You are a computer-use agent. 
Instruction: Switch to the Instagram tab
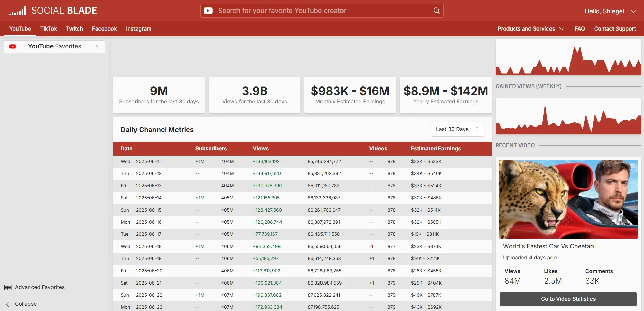[138, 29]
